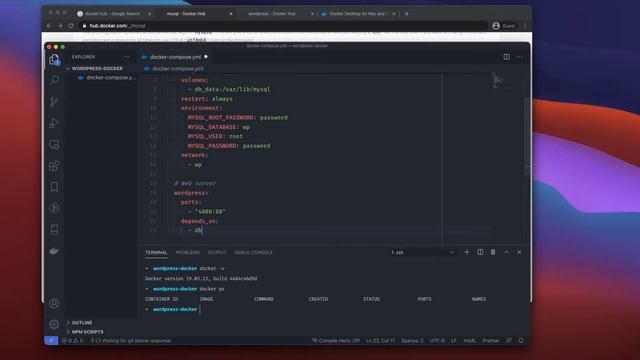
Task: Kill the terminal with trash icon
Action: click(x=493, y=252)
